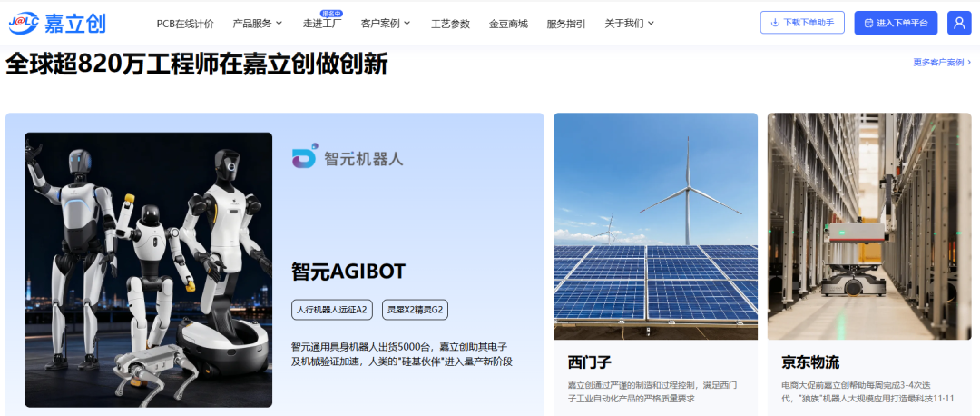Click the 进入下单平台 button
The width and height of the screenshot is (980, 416).
(896, 23)
